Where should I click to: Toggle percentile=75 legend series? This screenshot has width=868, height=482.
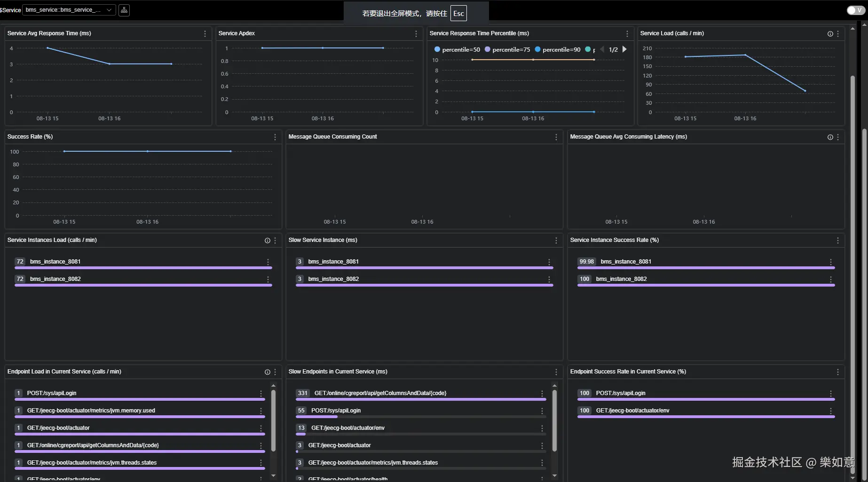(x=507, y=49)
